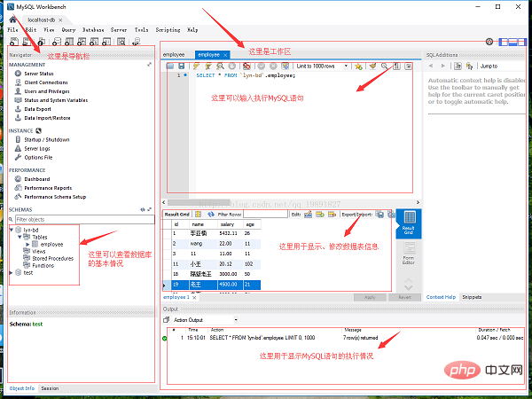Click the home icon tab
Image resolution: width=532 pixels, height=399 pixels.
click(x=13, y=19)
